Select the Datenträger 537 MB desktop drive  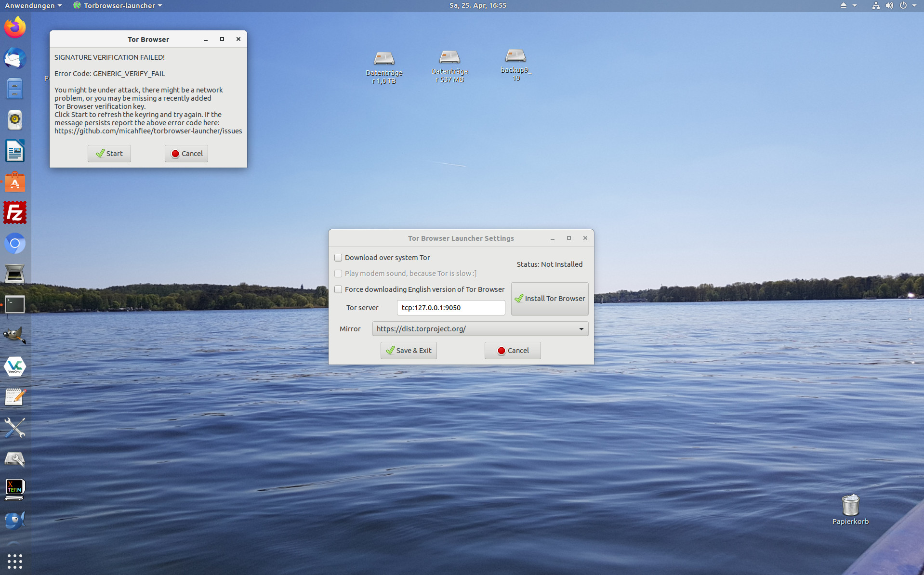coord(449,66)
